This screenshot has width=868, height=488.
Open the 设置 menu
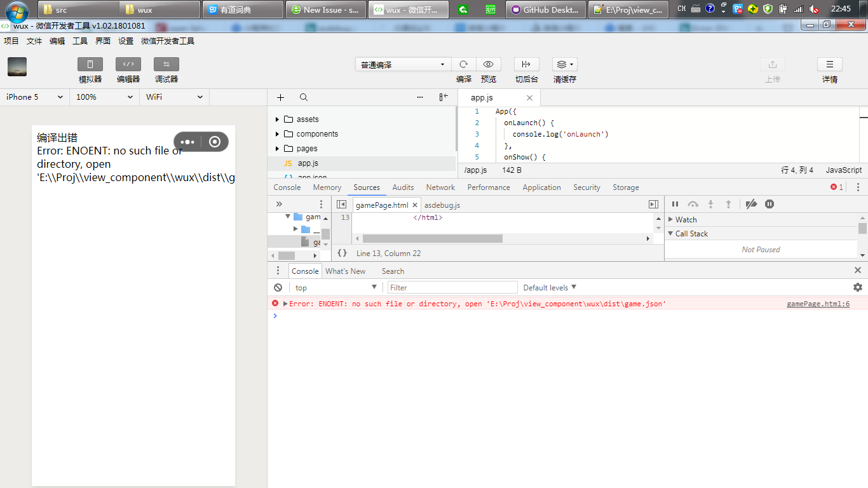126,41
